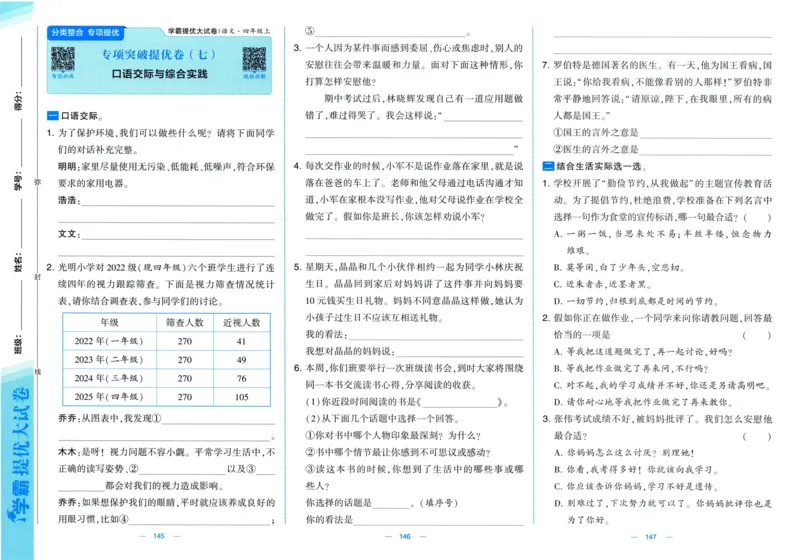Click the answer bracket for the 勤俭节约 question

coord(757,217)
